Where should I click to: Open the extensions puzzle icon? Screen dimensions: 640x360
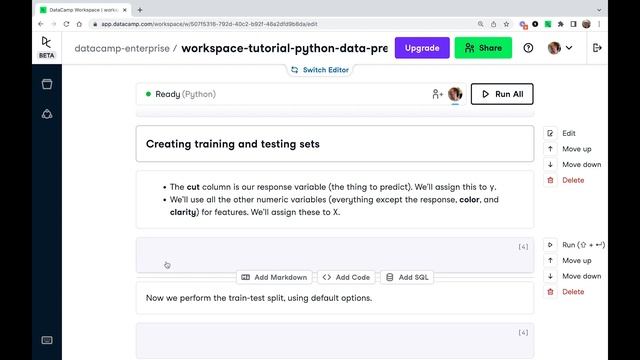click(x=561, y=24)
